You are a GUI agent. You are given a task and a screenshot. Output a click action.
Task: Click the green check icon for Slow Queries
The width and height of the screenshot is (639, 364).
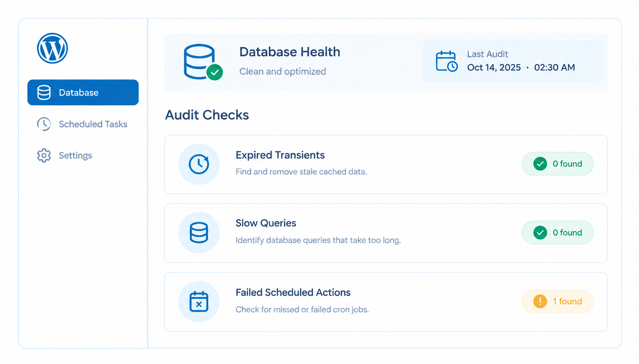(x=540, y=233)
